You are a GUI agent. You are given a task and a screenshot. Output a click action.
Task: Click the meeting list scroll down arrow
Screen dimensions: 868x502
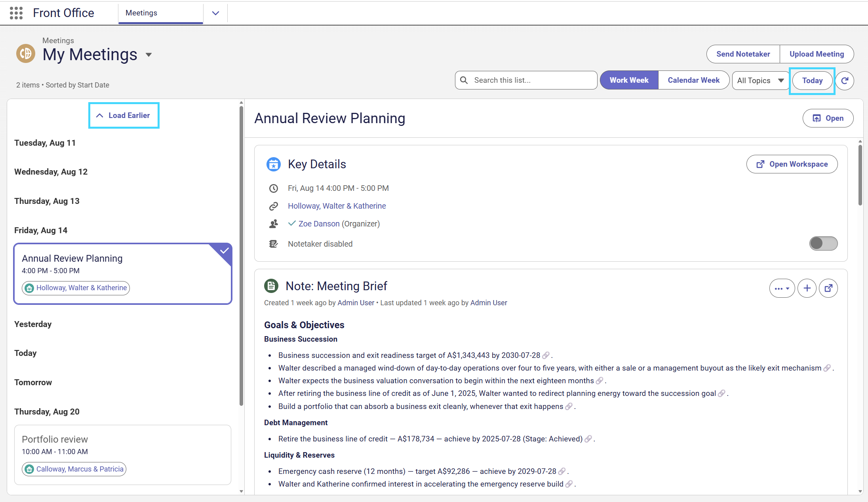coord(241,491)
